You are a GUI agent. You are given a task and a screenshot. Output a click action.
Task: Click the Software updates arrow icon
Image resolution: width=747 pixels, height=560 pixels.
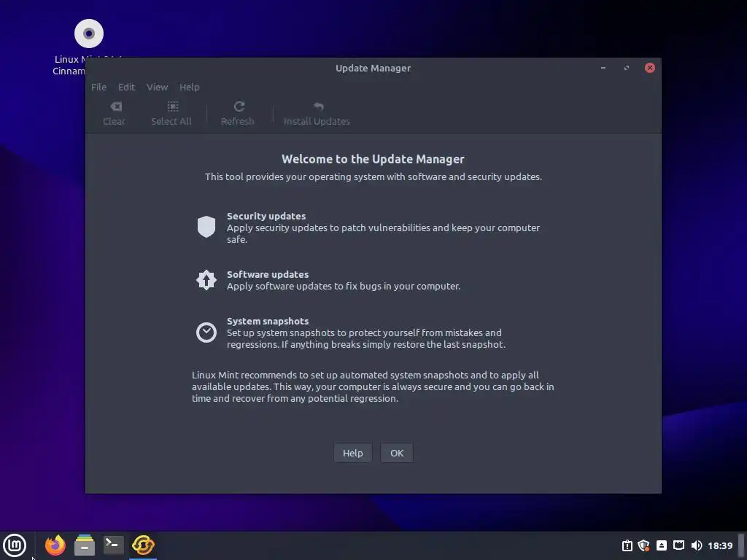[x=206, y=280]
